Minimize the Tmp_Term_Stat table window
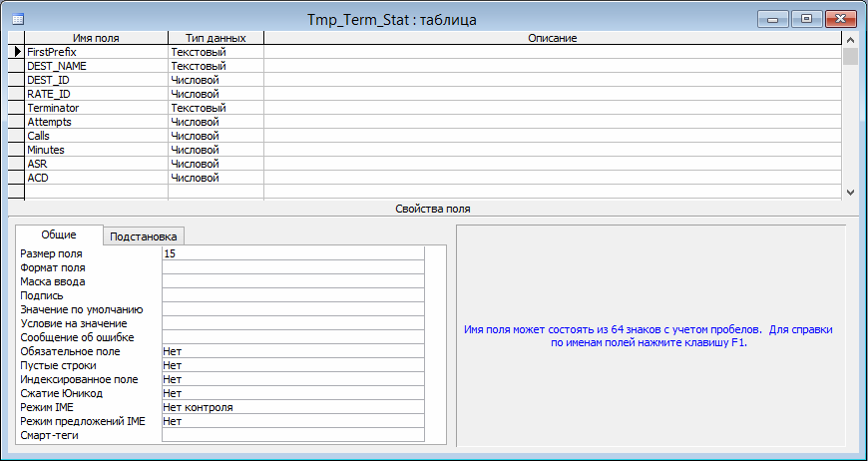This screenshot has height=461, width=868. tap(773, 19)
